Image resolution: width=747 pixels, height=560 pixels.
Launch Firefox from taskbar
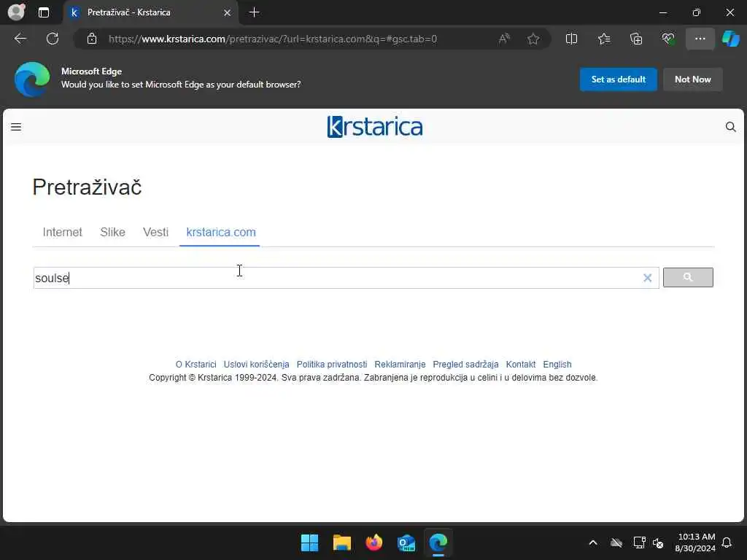(374, 542)
